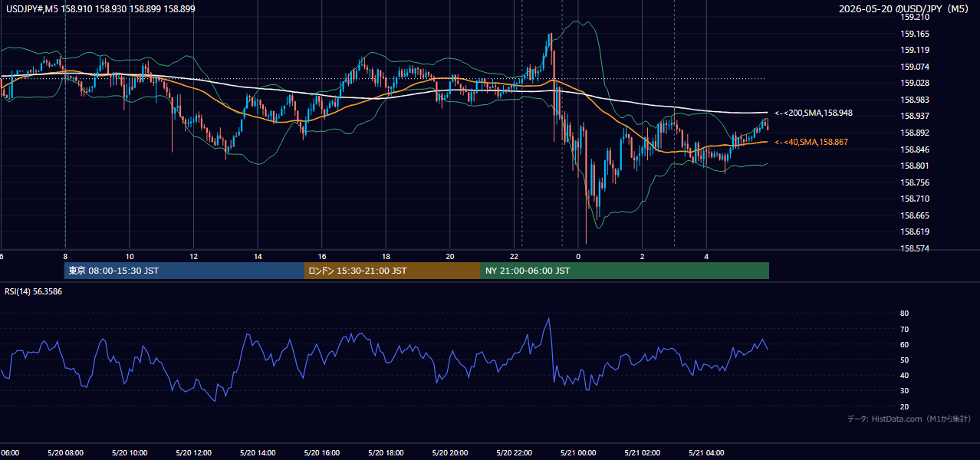Click price axis value 158.756
Image resolution: width=980 pixels, height=460 pixels.
pos(914,182)
